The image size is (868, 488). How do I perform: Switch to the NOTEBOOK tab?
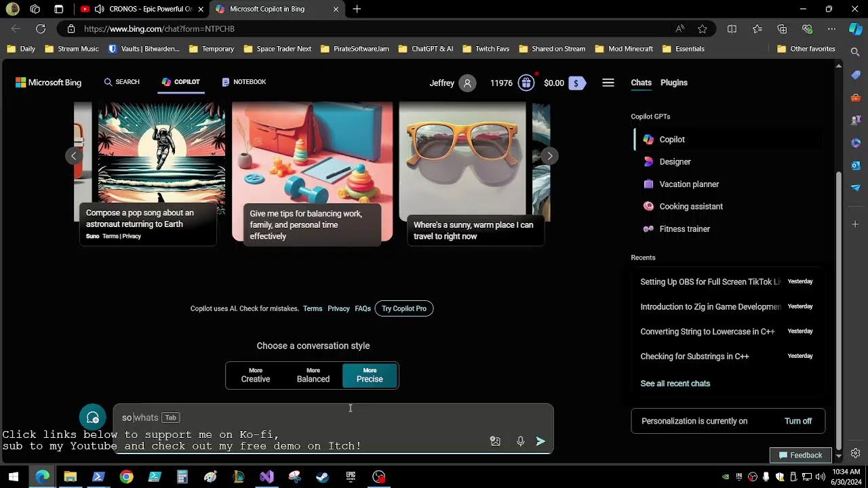(243, 82)
